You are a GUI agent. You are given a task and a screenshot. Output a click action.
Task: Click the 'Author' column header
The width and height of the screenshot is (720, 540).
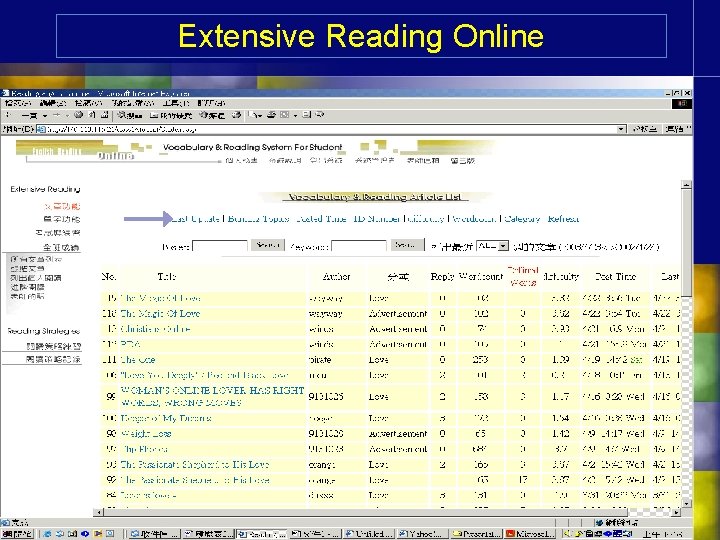click(x=336, y=276)
